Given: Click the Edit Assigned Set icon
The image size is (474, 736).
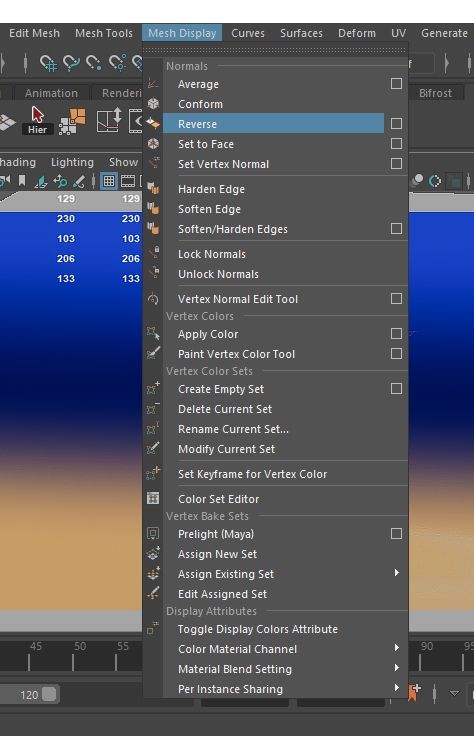Looking at the screenshot, I should (x=153, y=594).
